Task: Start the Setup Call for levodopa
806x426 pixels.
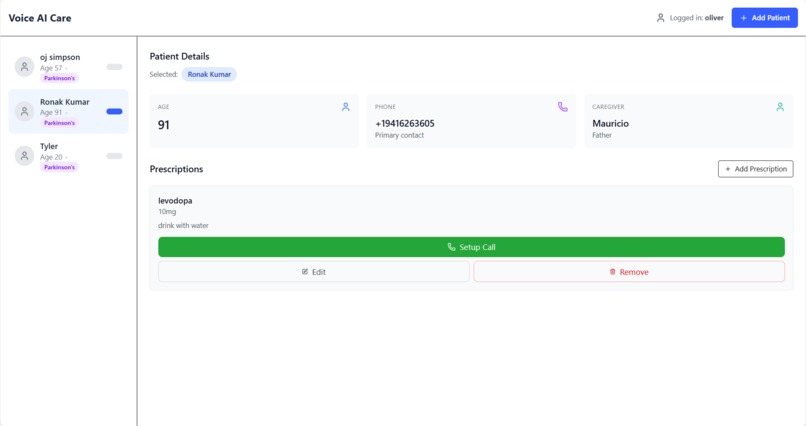Action: [471, 247]
